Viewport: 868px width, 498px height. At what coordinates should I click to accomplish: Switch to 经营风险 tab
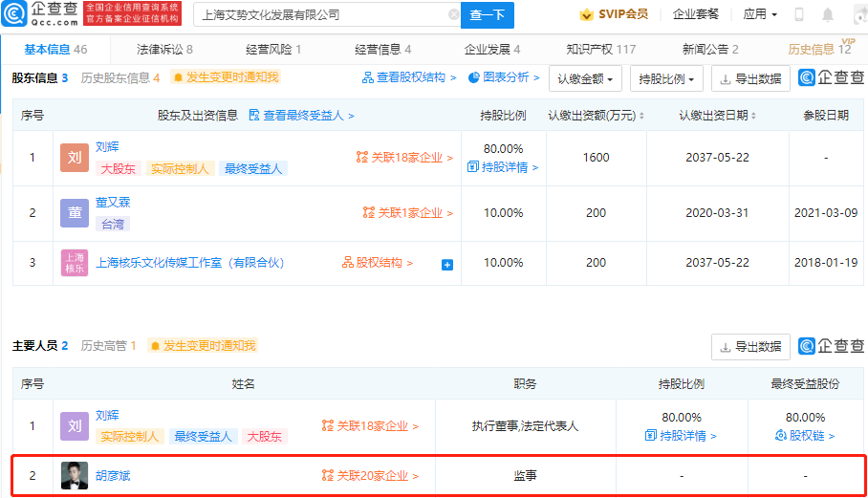(273, 50)
